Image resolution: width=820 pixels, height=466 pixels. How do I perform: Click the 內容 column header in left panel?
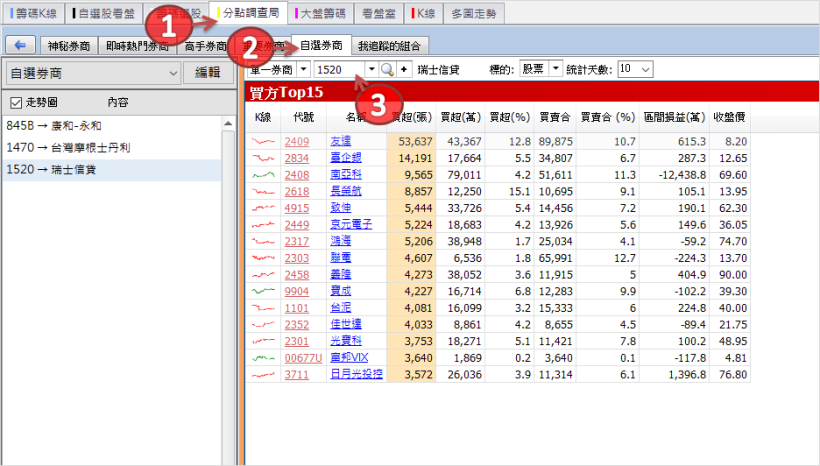[118, 103]
